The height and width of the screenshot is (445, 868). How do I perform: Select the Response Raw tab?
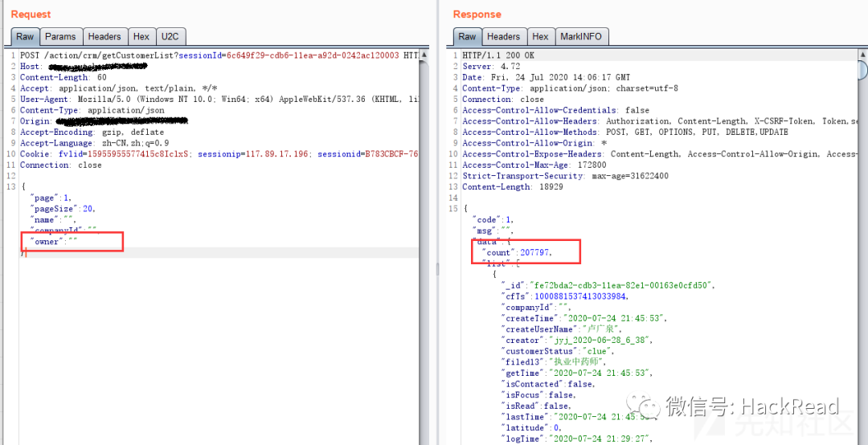tap(467, 36)
